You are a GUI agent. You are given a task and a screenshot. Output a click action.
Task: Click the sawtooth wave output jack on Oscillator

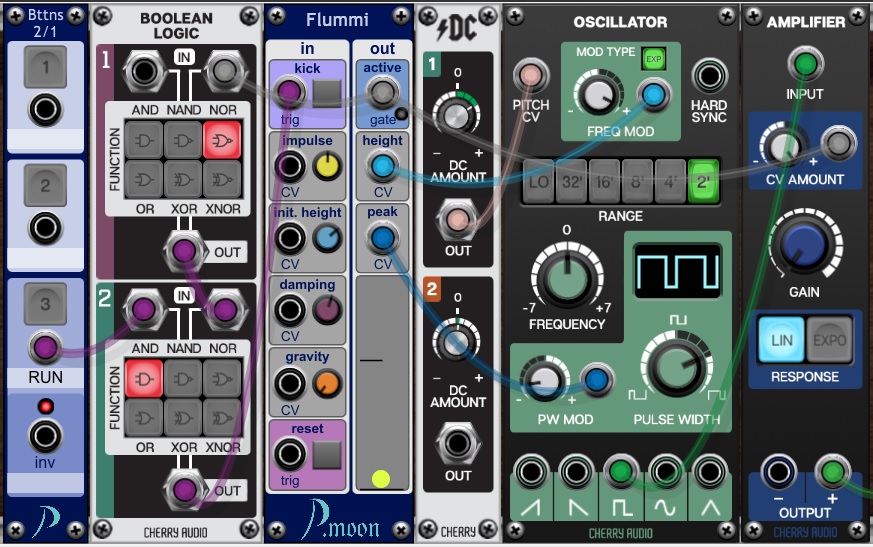(x=532, y=470)
